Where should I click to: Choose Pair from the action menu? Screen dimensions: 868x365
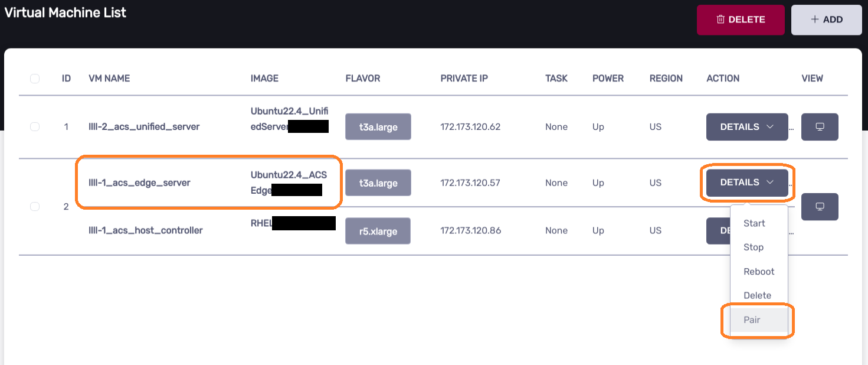(x=752, y=320)
